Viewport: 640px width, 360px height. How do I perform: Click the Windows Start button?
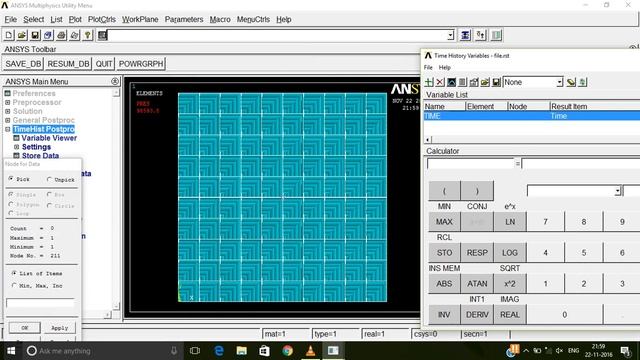tap(11, 351)
